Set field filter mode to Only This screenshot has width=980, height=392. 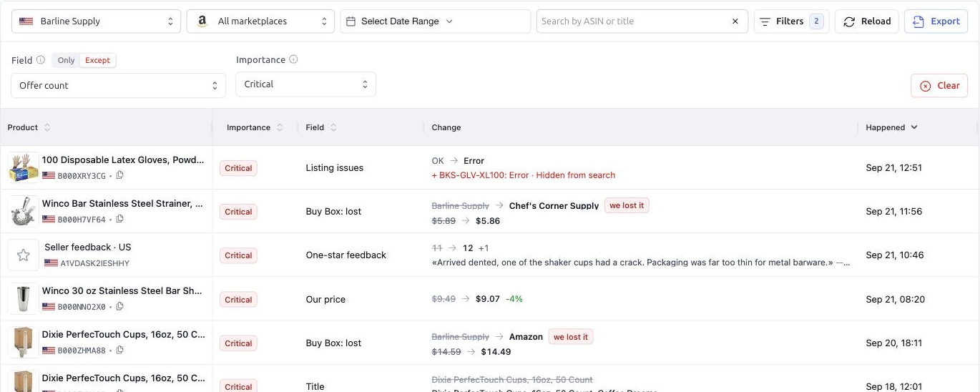click(67, 60)
